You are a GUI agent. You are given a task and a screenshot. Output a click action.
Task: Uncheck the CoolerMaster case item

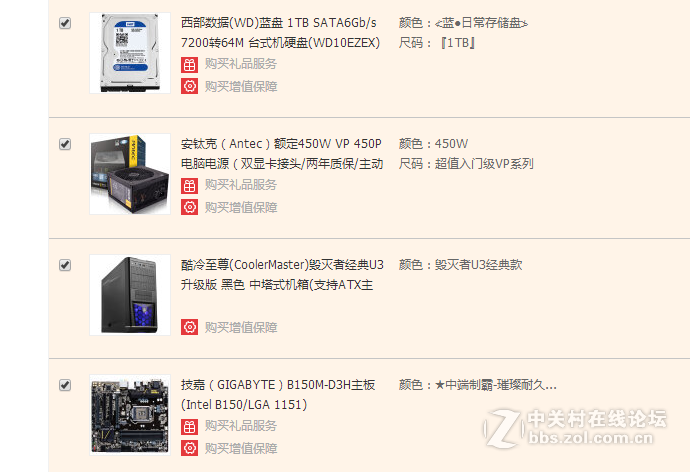65,265
